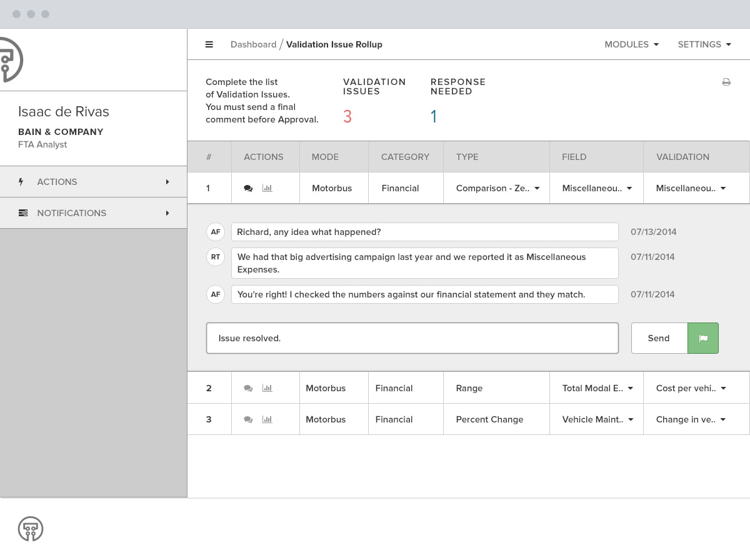750x560 pixels.
Task: Click the Isaac de Rivas profile name
Action: [x=64, y=112]
